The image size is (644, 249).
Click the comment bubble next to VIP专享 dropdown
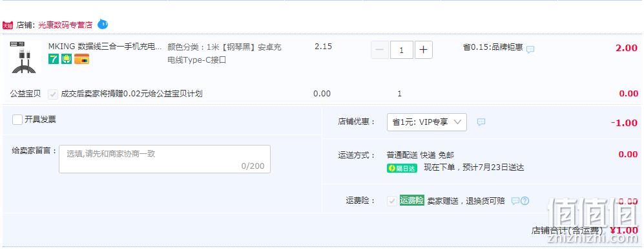coord(481,122)
